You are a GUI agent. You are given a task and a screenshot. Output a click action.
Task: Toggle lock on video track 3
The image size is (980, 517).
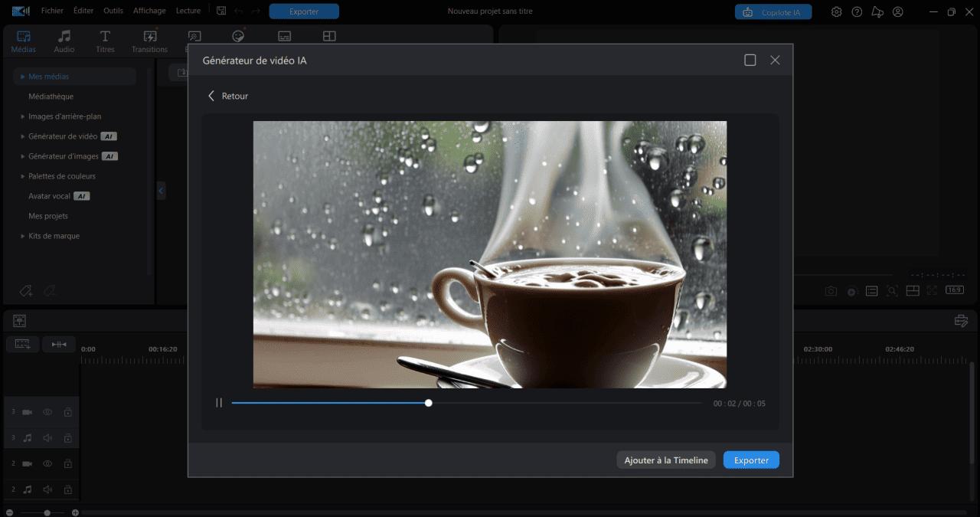(67, 412)
